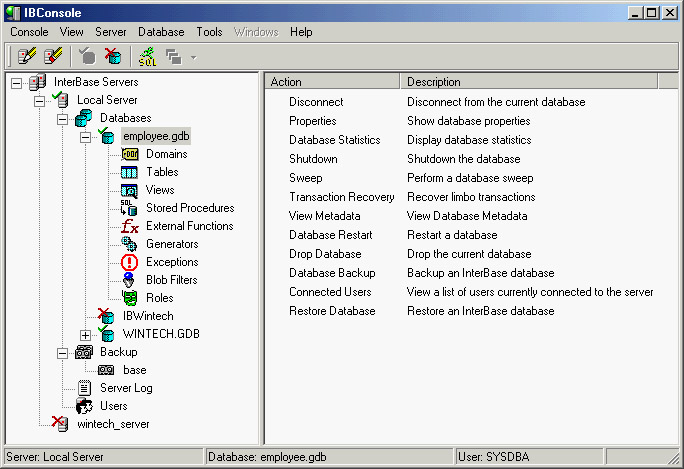Image resolution: width=684 pixels, height=469 pixels.
Task: Select the Server Log tree item
Action: 125,388
